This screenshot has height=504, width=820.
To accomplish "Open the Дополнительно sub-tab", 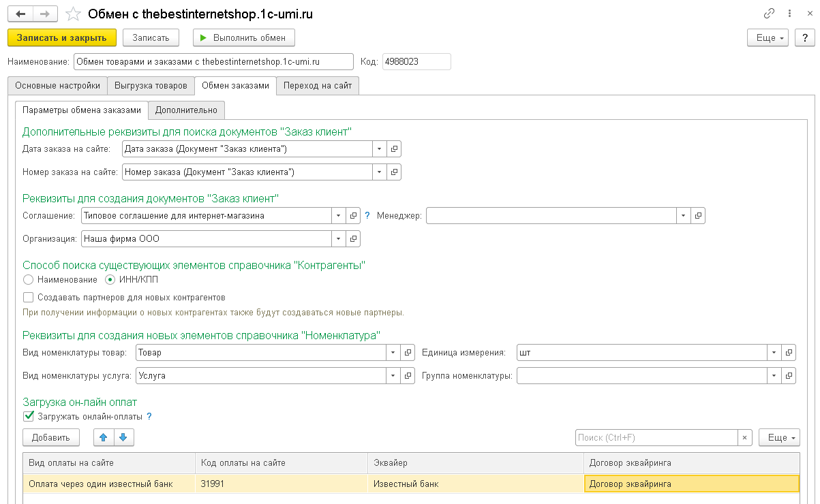I will (186, 110).
